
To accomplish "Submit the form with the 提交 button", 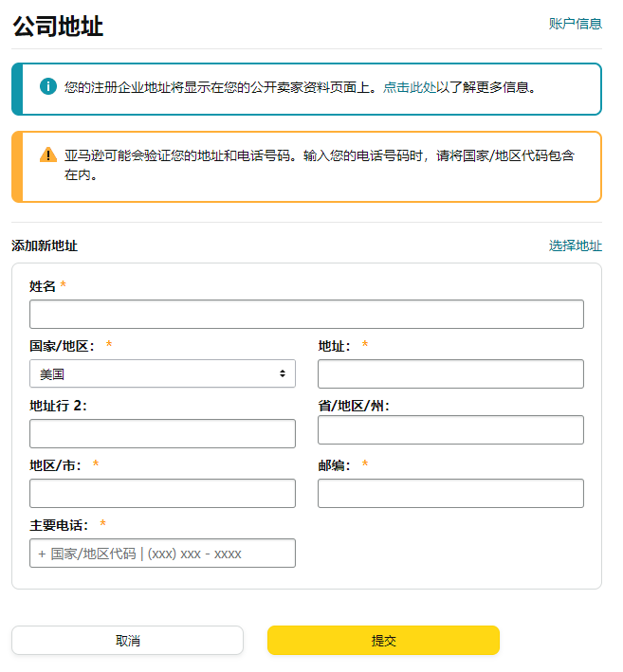I will pos(383,641).
